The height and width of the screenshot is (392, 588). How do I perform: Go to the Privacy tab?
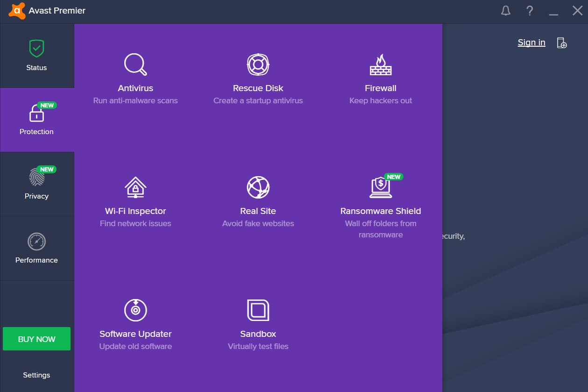coord(37,184)
